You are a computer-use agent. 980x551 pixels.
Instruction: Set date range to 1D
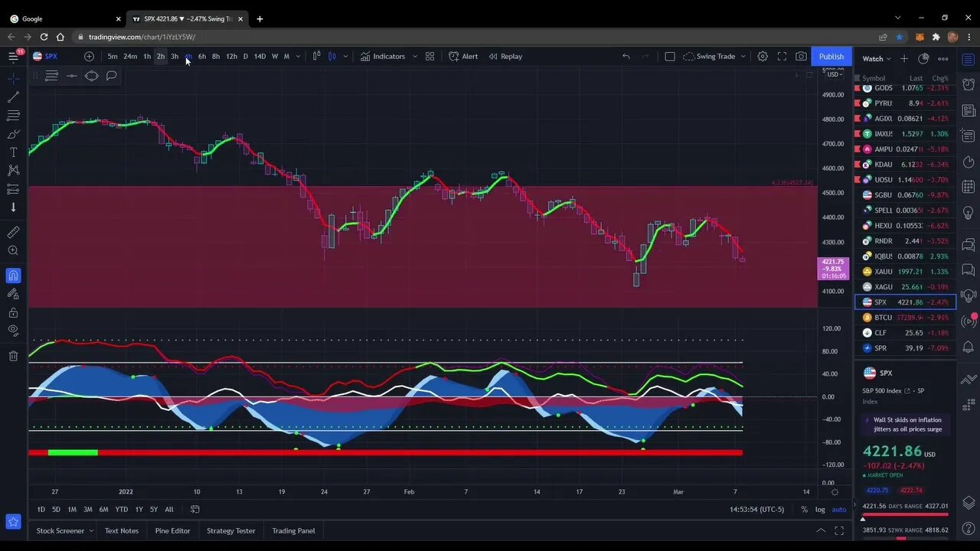pos(41,509)
